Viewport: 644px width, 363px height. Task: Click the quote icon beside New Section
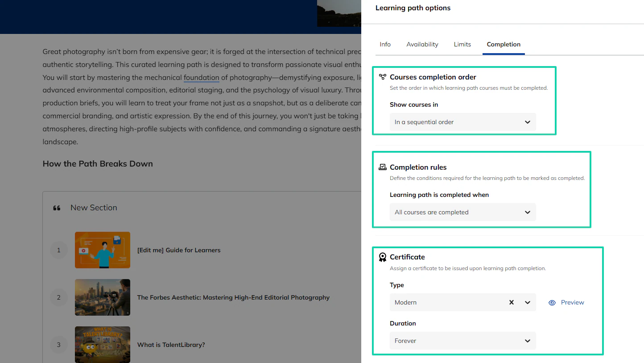[x=57, y=208]
